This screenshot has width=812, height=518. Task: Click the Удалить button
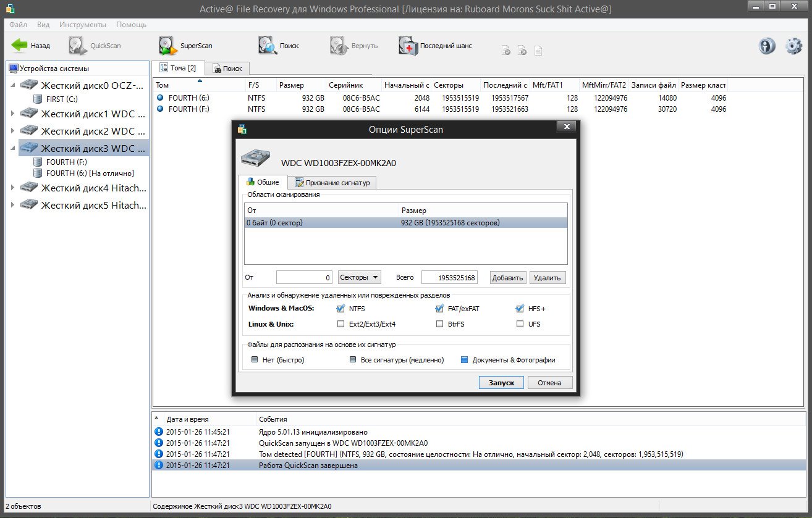tap(548, 278)
